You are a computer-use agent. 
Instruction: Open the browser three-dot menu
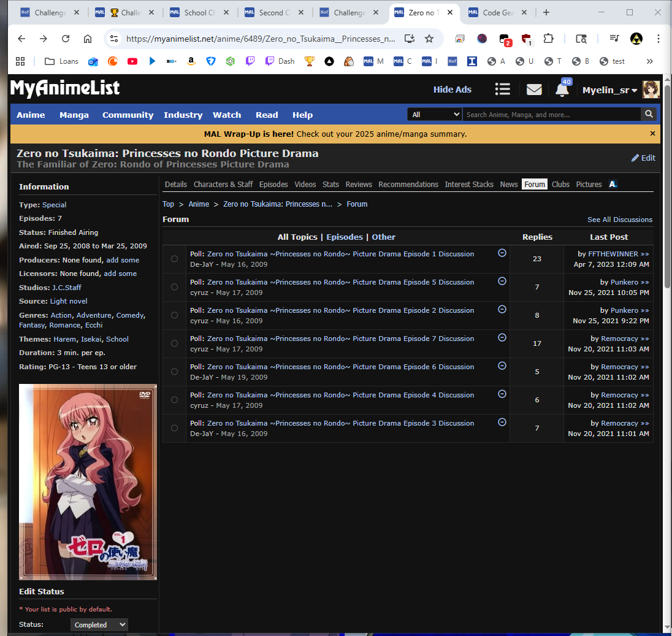tap(659, 39)
